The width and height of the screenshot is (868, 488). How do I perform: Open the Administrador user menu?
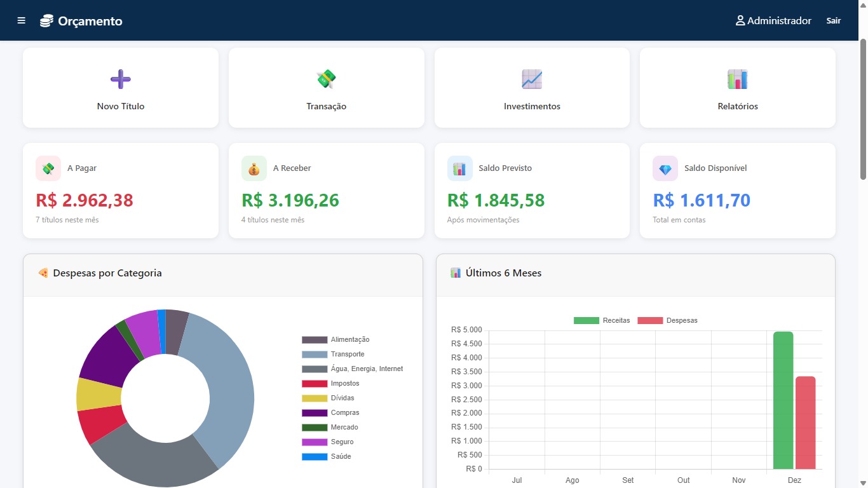773,20
